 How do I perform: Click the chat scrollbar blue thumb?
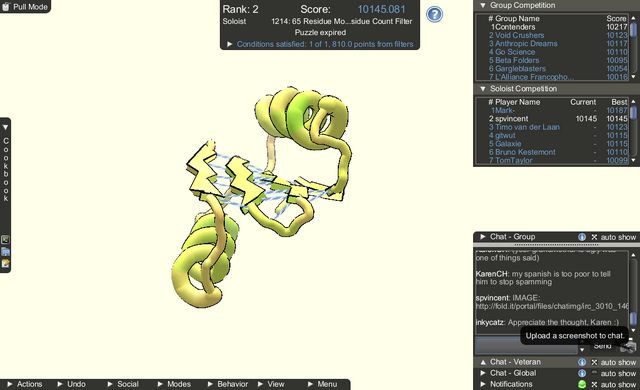click(633, 318)
